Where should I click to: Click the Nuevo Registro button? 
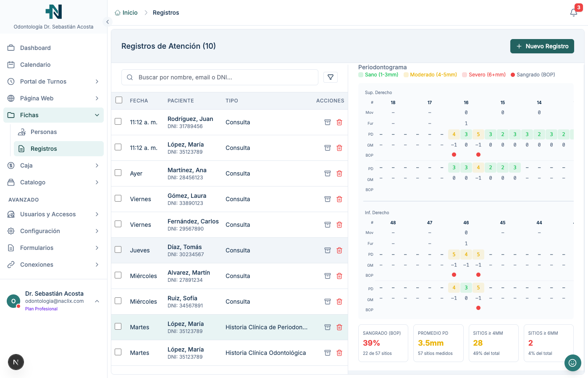(542, 46)
